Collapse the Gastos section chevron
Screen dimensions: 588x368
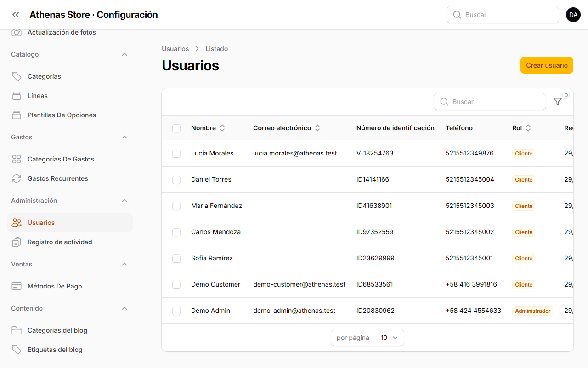tap(124, 137)
